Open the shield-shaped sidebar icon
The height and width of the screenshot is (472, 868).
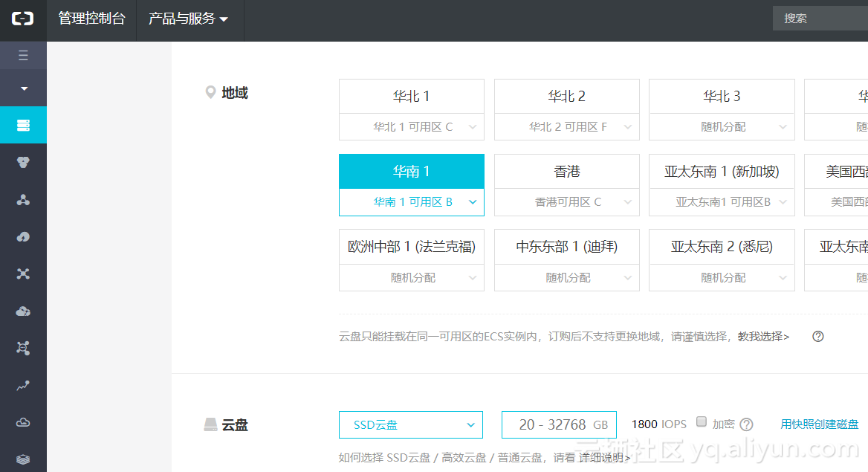(x=23, y=162)
